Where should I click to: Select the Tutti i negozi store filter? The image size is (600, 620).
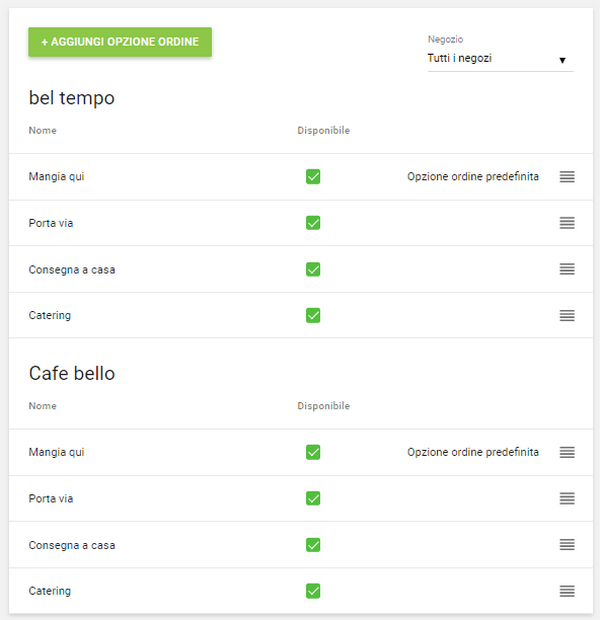(490, 59)
